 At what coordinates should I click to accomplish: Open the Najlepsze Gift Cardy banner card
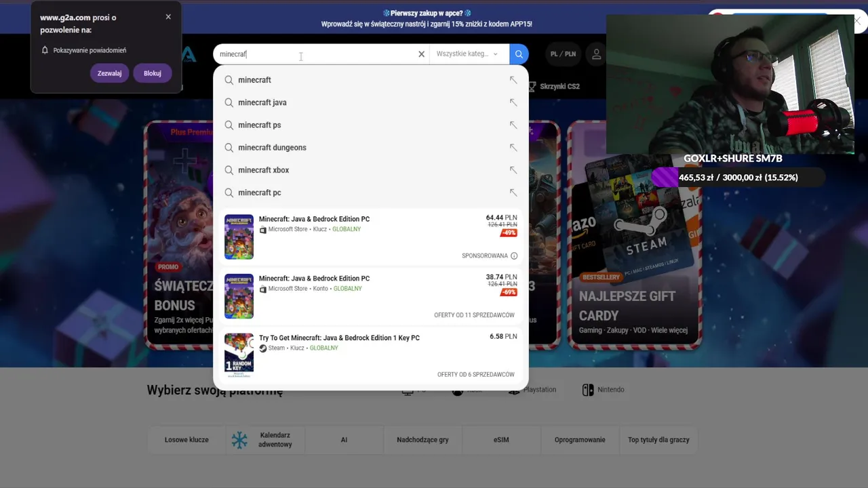[634, 235]
